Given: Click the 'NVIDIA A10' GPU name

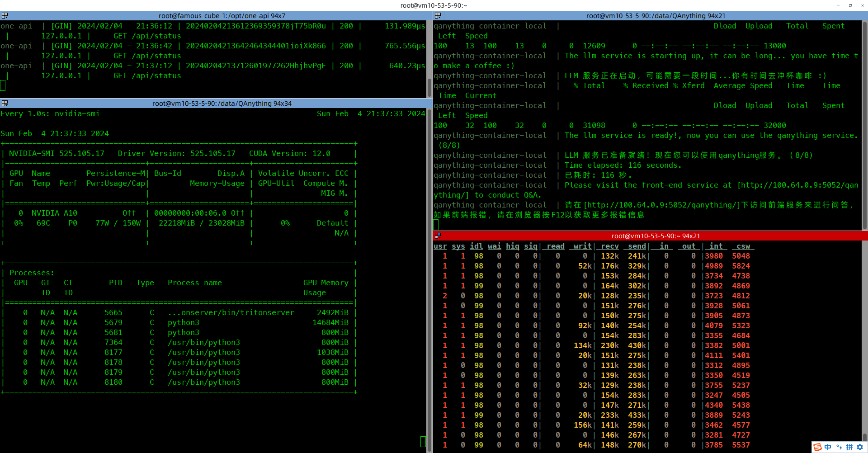Looking at the screenshot, I should coord(54,213).
